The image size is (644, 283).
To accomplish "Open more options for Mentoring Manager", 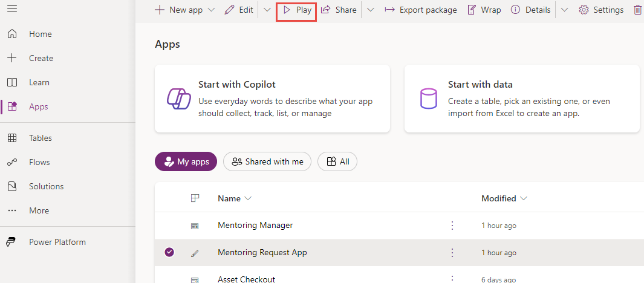I will 452,225.
